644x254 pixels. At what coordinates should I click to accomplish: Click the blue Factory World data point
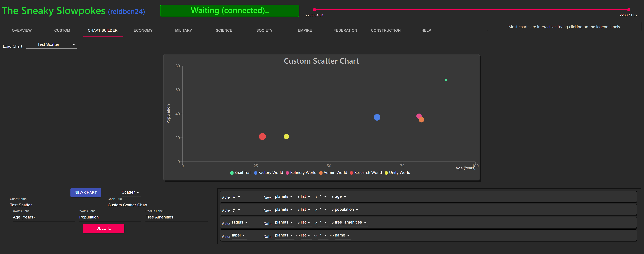pos(377,117)
